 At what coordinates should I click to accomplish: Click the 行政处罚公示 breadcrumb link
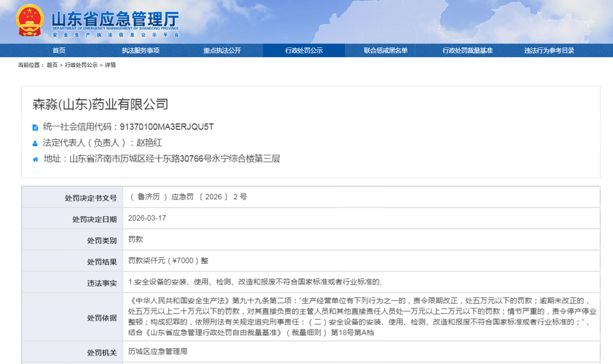coord(81,65)
